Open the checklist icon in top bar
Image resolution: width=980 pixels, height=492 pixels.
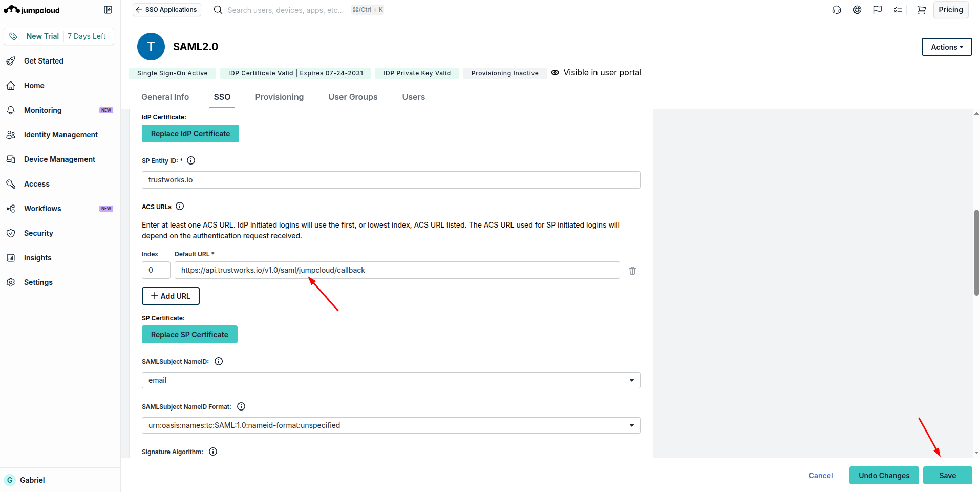898,10
